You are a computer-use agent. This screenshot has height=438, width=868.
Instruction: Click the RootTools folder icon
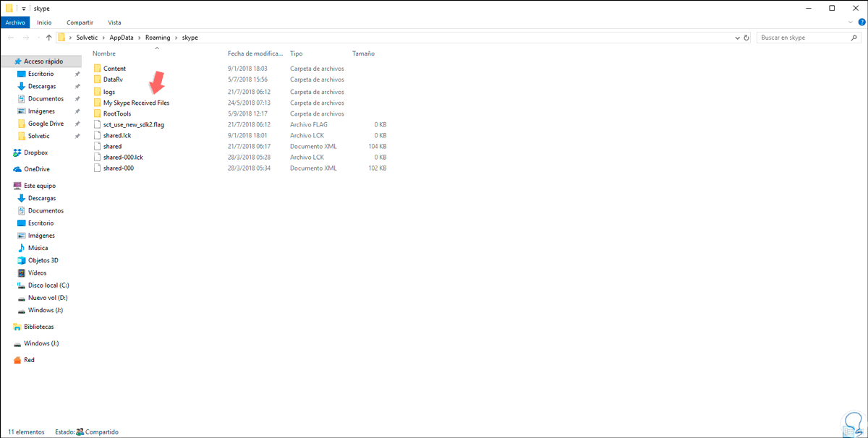tap(97, 113)
